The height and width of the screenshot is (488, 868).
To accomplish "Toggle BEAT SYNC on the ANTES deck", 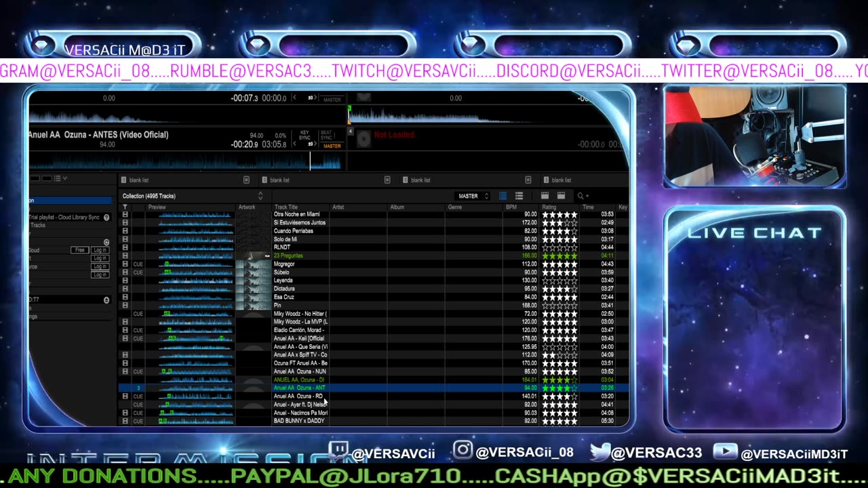I will (x=326, y=136).
